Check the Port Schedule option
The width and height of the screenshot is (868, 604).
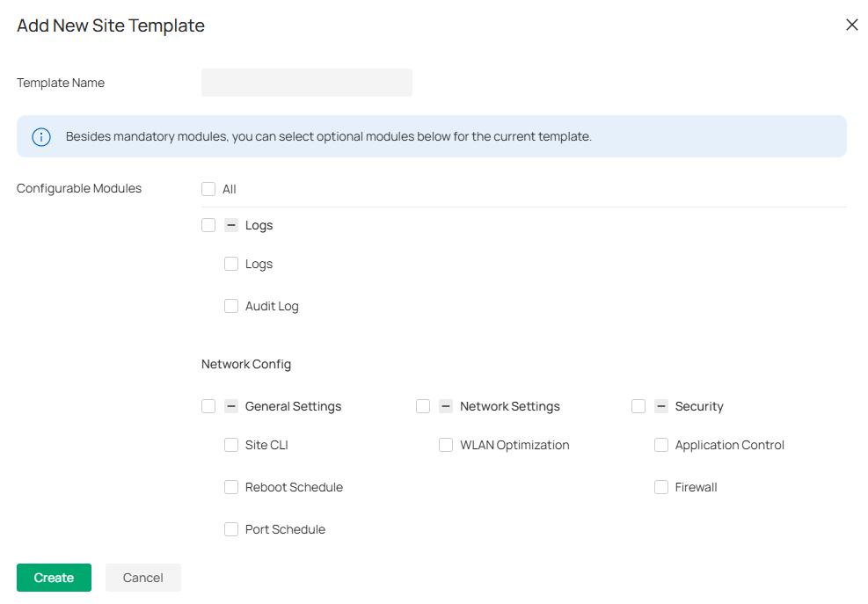coord(230,529)
